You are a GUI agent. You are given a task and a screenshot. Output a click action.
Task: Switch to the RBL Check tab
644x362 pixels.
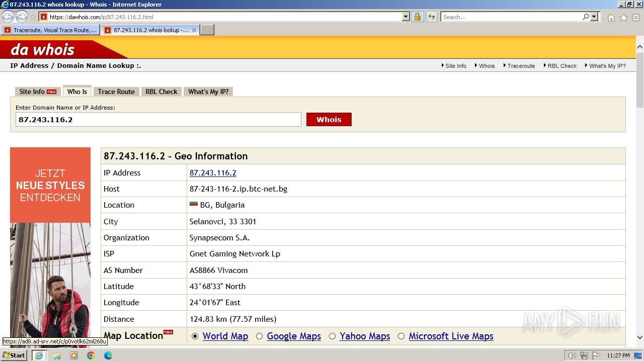162,92
